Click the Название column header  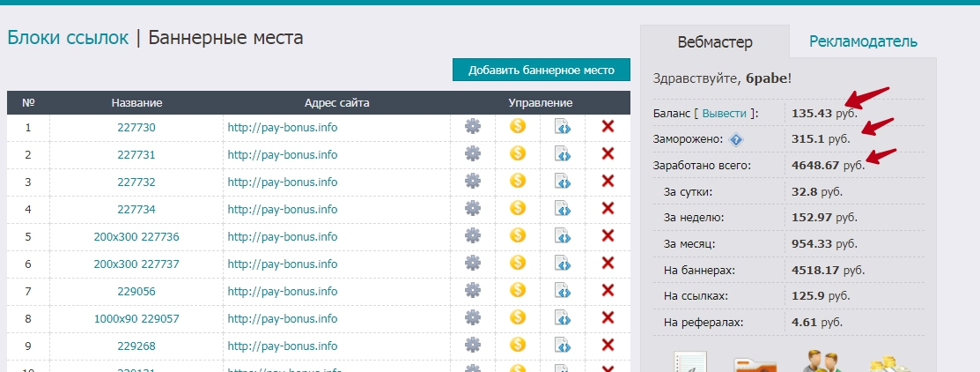[x=136, y=102]
